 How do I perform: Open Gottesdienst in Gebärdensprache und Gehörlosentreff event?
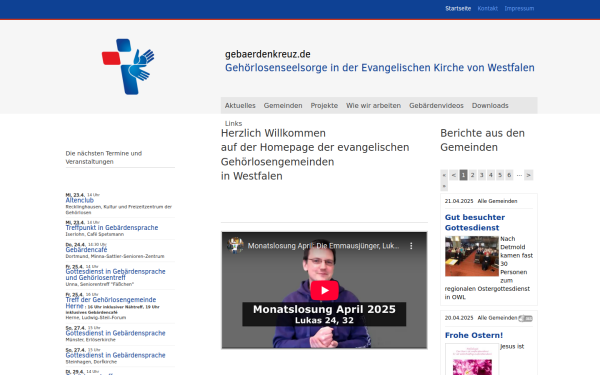(115, 274)
